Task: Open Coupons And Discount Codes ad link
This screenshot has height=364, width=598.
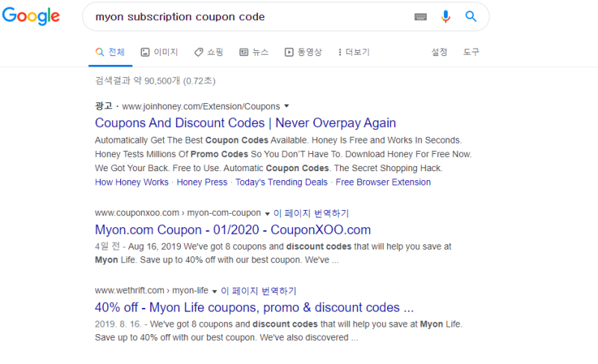Action: tap(245, 123)
